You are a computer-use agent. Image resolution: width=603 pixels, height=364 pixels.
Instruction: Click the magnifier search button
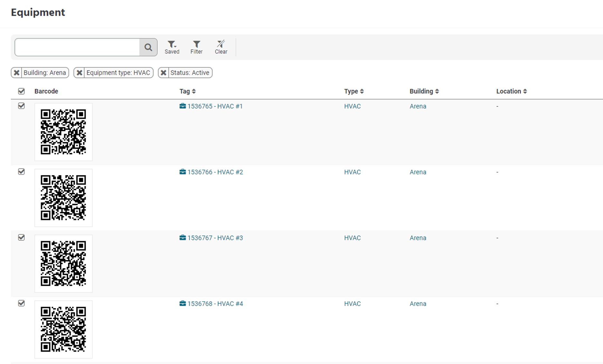coord(148,47)
